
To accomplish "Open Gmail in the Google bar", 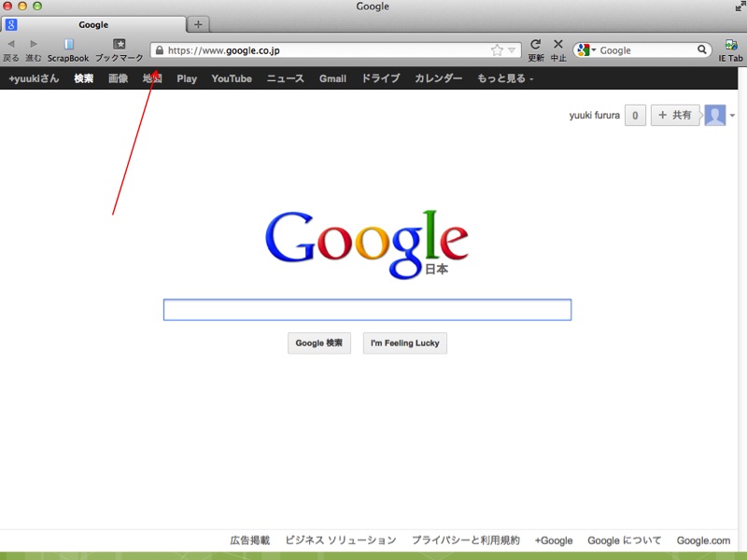I will [x=332, y=78].
